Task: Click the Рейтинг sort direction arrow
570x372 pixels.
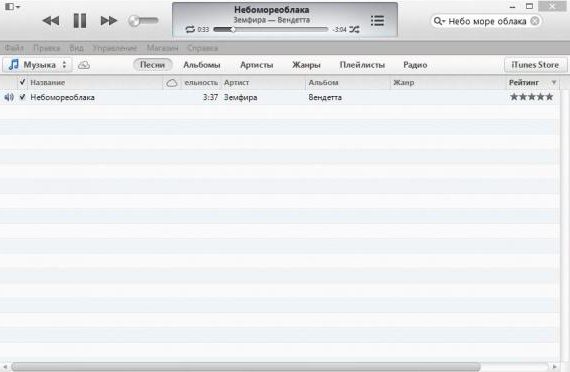Action: (554, 83)
